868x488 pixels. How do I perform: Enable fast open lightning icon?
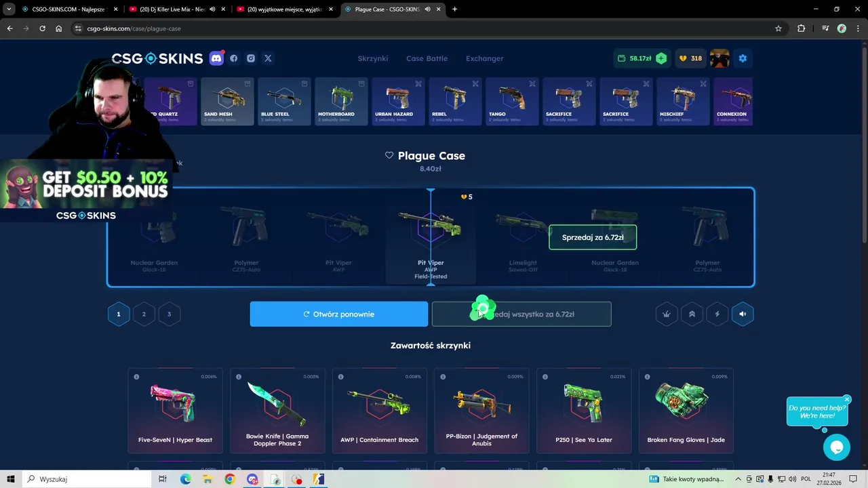(717, 314)
